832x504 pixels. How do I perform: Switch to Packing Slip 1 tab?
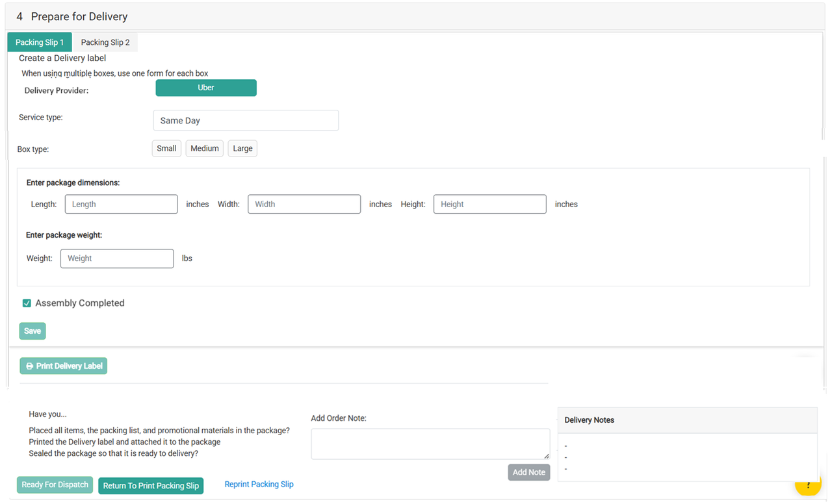[40, 42]
